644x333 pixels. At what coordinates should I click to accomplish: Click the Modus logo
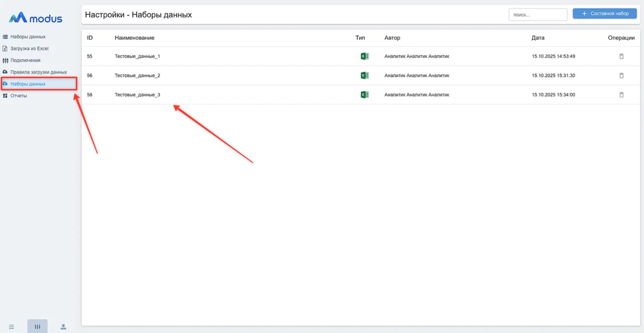click(x=36, y=18)
